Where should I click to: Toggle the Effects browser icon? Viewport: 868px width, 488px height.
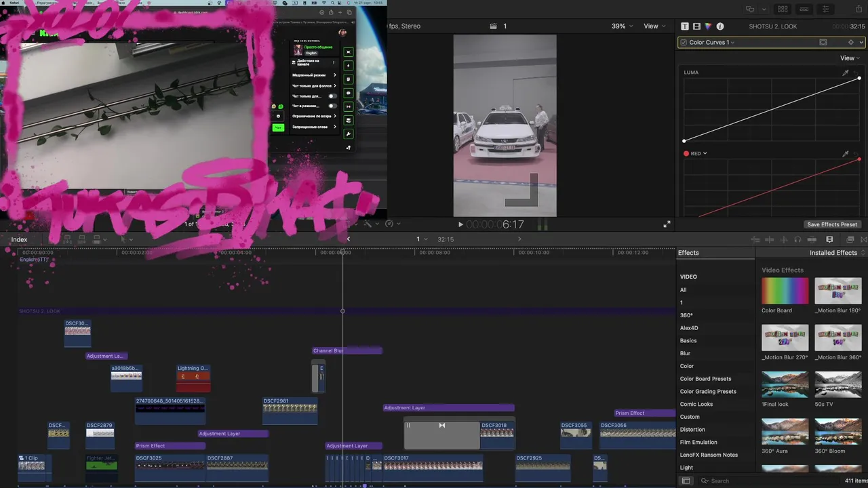pyautogui.click(x=850, y=239)
